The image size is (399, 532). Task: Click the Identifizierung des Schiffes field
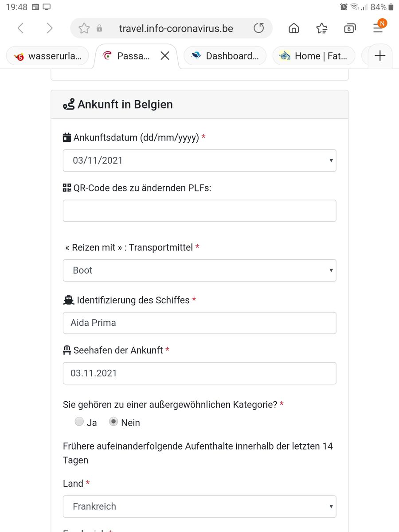(x=199, y=323)
